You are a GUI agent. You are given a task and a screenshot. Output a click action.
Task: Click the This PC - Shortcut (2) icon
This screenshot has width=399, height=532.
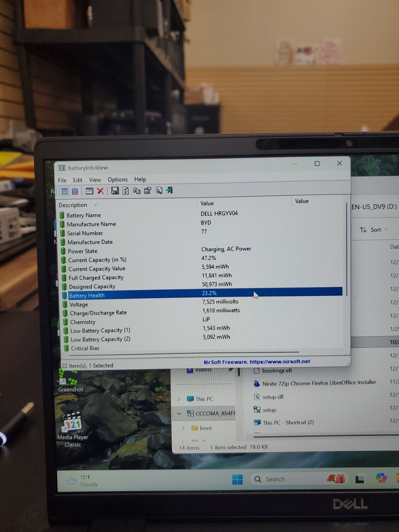point(258,422)
